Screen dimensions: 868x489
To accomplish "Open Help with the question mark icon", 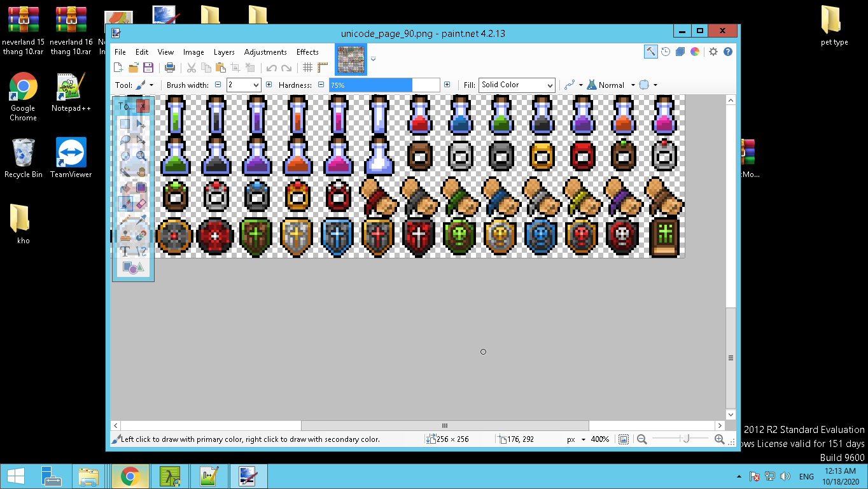I will coord(728,52).
